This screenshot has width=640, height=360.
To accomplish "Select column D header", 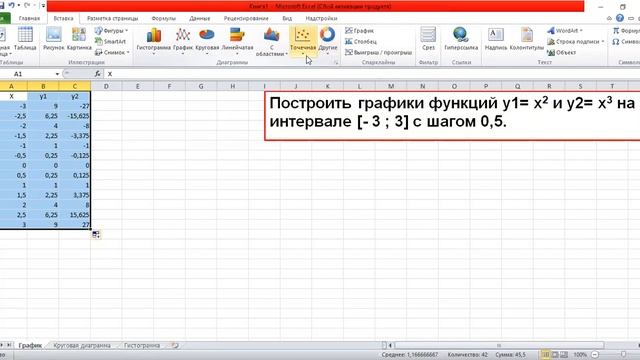I will tap(106, 86).
